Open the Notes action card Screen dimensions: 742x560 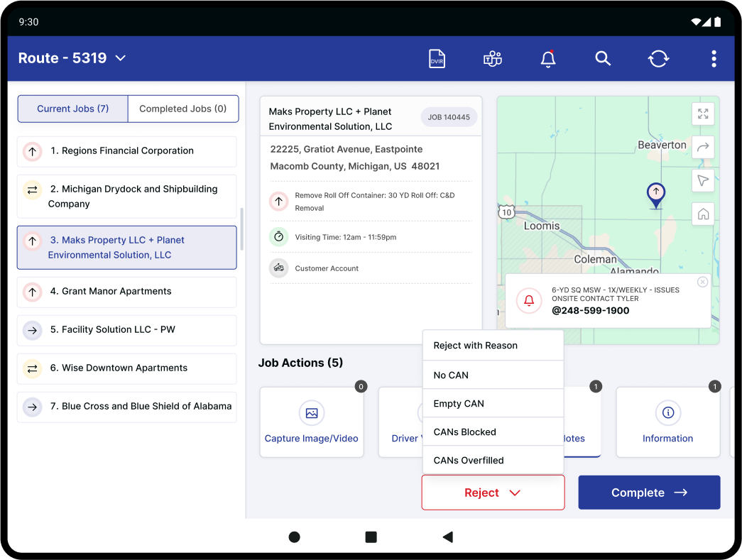pos(582,422)
